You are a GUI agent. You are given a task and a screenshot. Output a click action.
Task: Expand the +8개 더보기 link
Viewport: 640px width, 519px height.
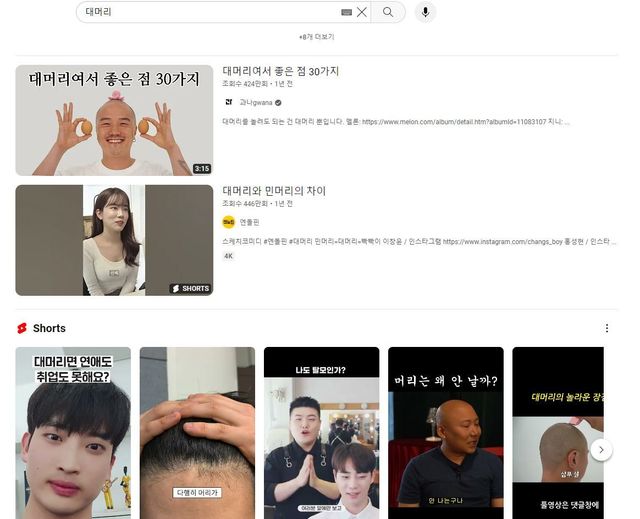(316, 37)
